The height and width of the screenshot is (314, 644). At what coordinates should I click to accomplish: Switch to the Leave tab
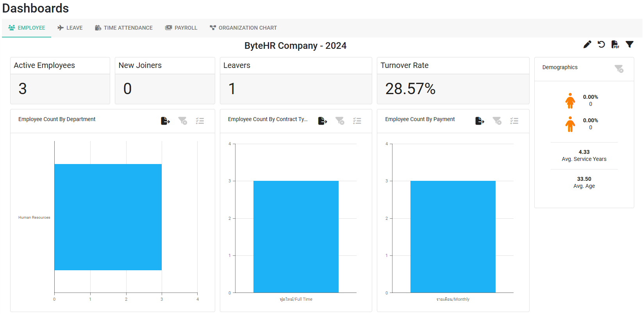point(70,28)
